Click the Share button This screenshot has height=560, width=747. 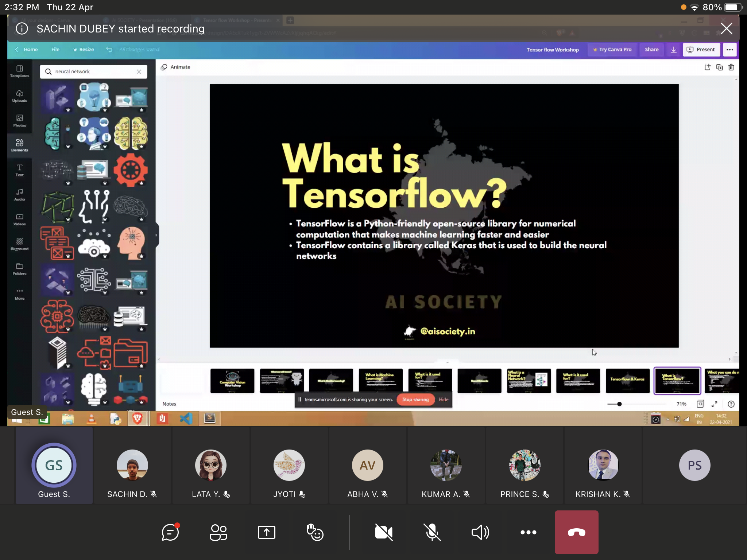click(x=651, y=50)
